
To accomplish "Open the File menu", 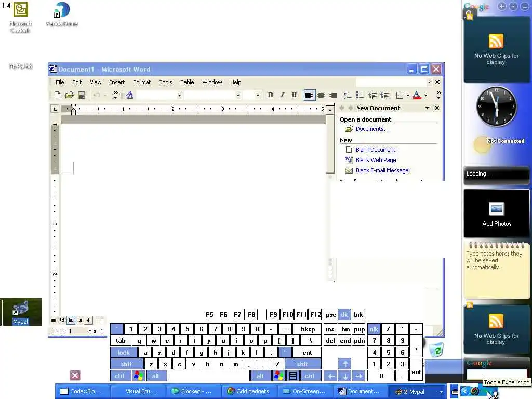I will pyautogui.click(x=60, y=82).
